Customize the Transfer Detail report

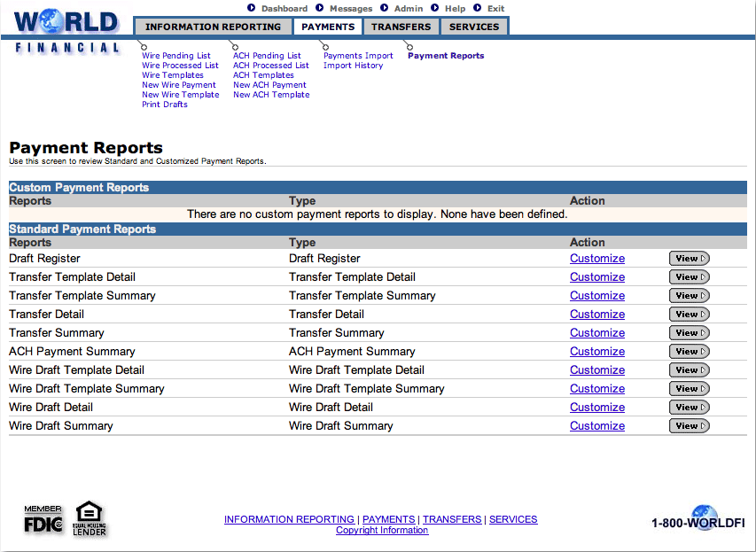click(x=596, y=315)
